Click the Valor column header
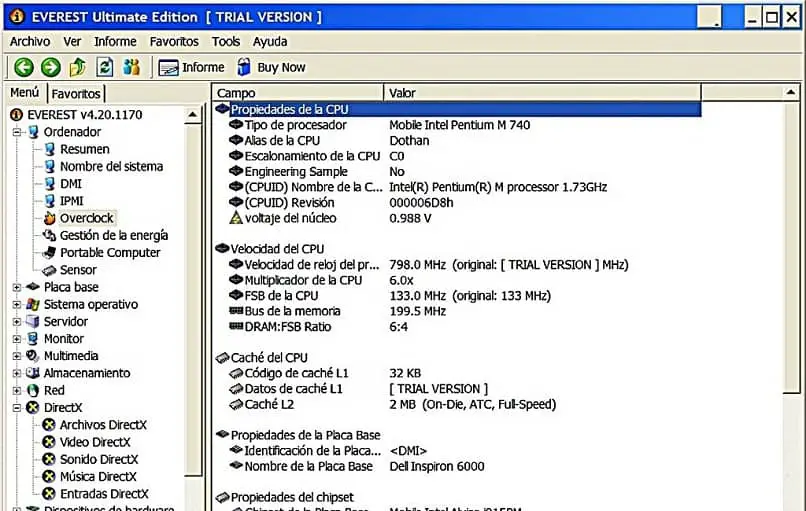Viewport: 806px width, 511px height. (542, 93)
